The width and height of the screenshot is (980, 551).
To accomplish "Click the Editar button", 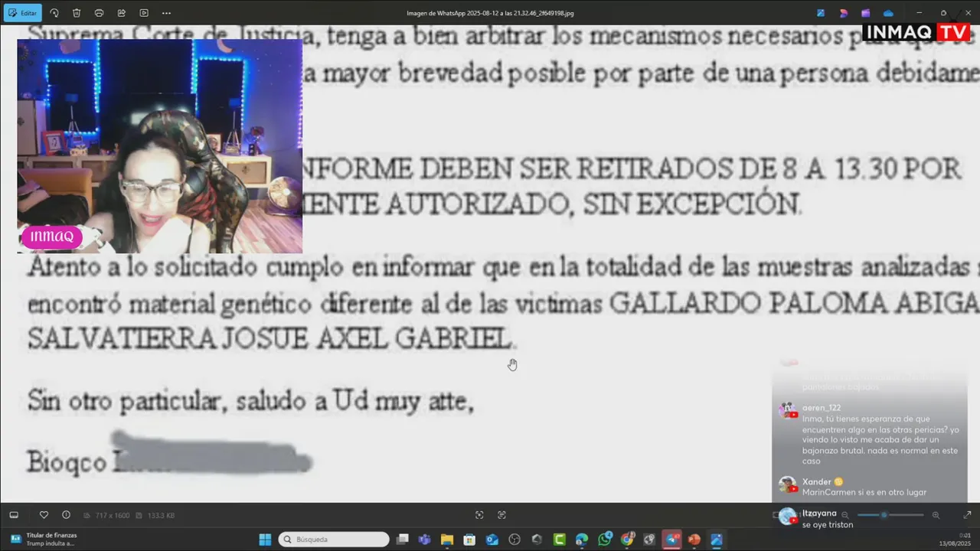I will coord(22,13).
